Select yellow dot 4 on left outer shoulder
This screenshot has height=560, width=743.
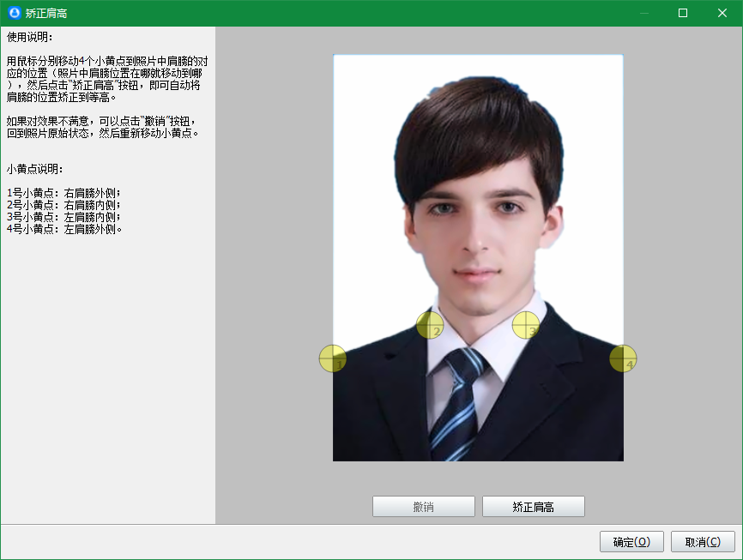click(x=624, y=358)
